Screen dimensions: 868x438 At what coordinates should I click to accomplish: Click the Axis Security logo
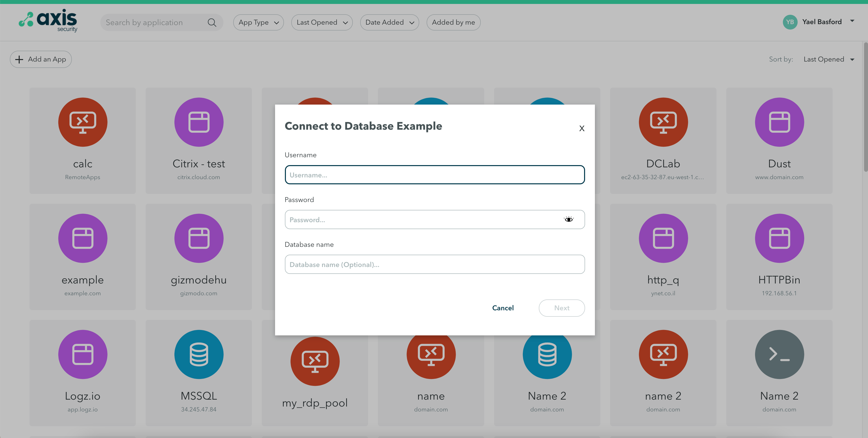(48, 21)
